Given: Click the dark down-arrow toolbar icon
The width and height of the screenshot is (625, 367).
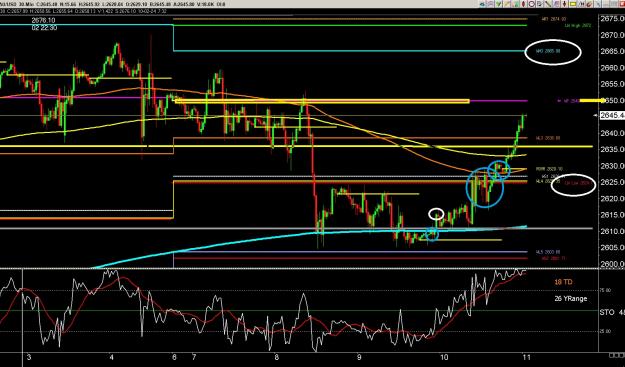Looking at the screenshot, I should pos(564,4).
